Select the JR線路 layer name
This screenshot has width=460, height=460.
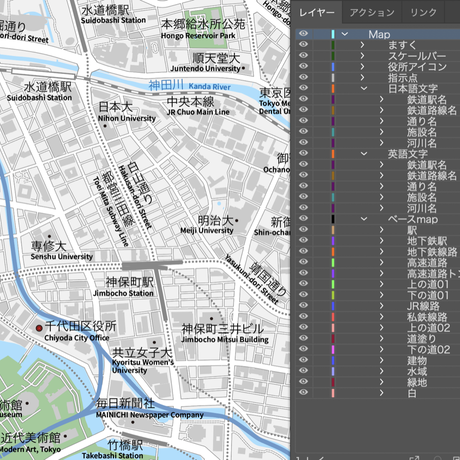tap(423, 306)
